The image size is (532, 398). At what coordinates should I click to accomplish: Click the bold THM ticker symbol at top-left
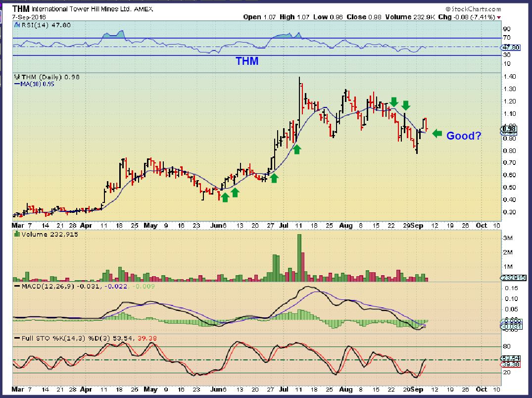(21, 9)
